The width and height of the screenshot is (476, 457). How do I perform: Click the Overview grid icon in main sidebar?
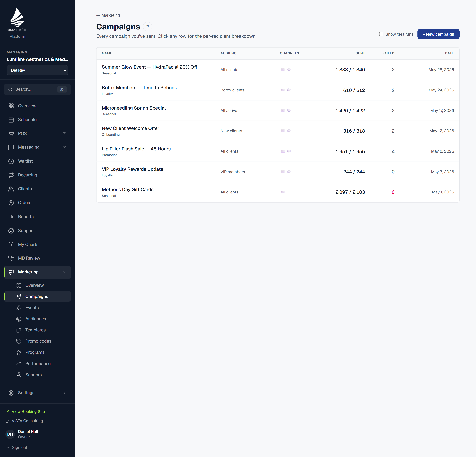[11, 106]
